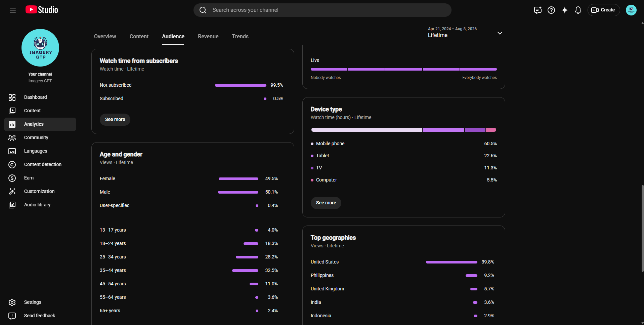Click the sparkle AI assistant icon
This screenshot has width=644, height=325.
(x=564, y=10)
